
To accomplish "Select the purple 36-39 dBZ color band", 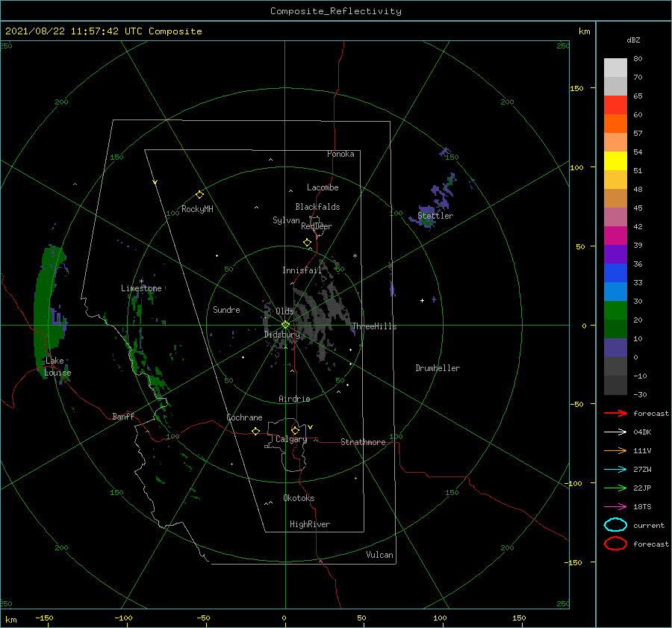I will point(615,255).
